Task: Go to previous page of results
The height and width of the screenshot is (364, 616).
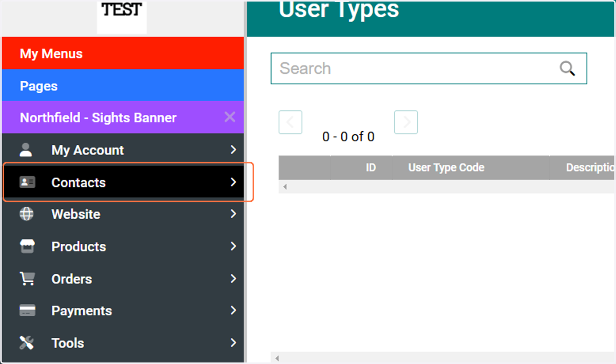Action: [291, 122]
